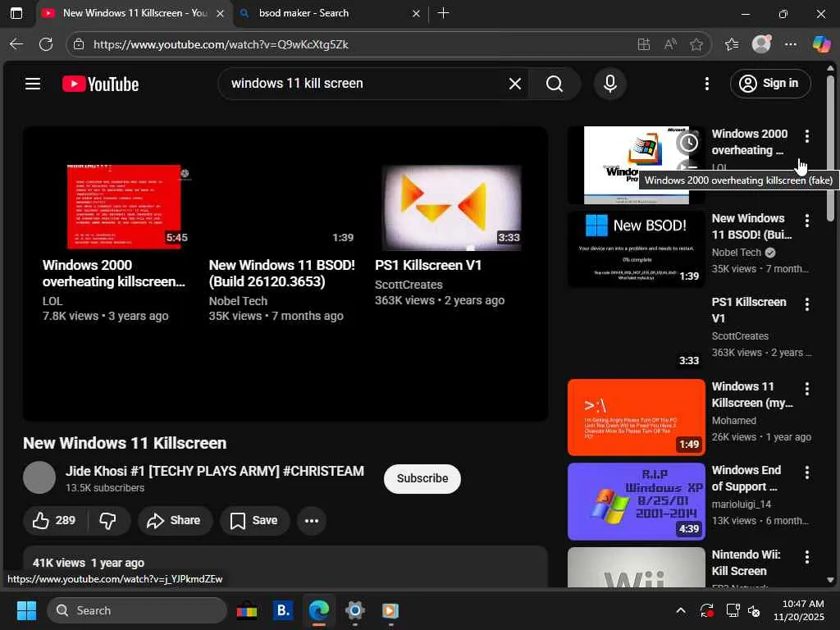Open the Windows Start menu

tap(26, 610)
